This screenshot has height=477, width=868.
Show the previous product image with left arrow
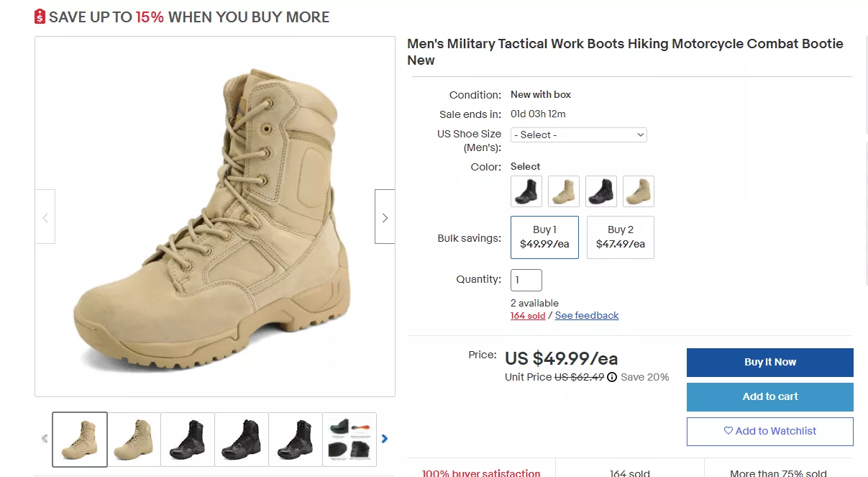click(x=45, y=217)
